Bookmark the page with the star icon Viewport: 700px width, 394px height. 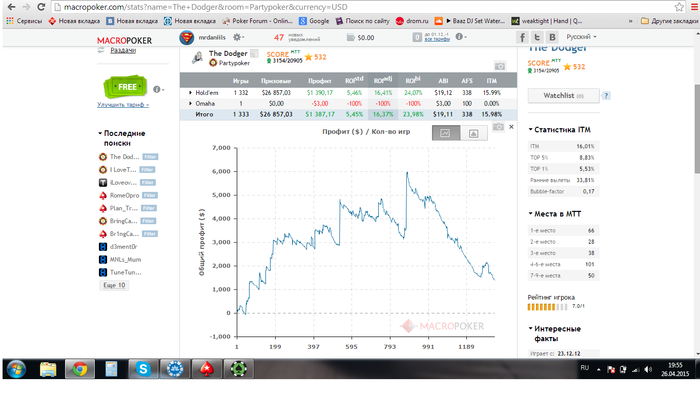pos(679,7)
